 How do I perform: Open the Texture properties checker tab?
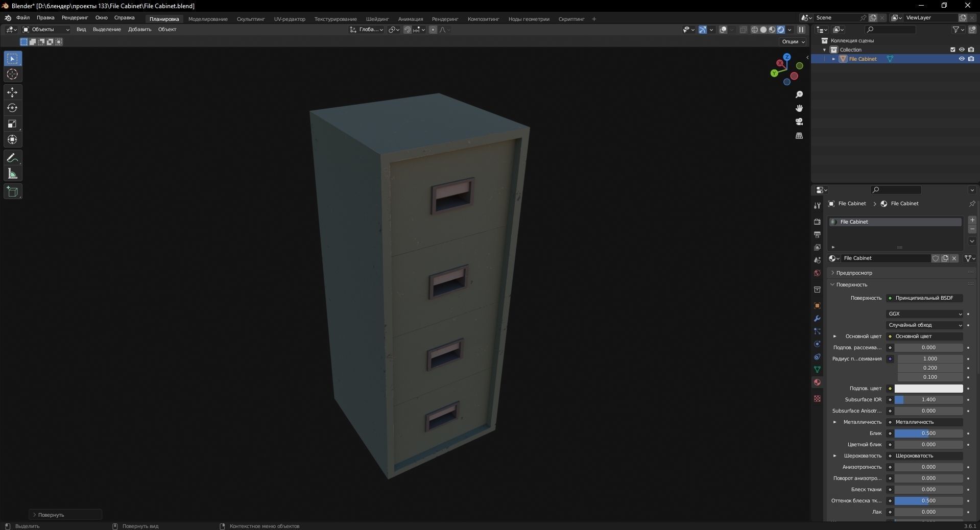tap(817, 399)
